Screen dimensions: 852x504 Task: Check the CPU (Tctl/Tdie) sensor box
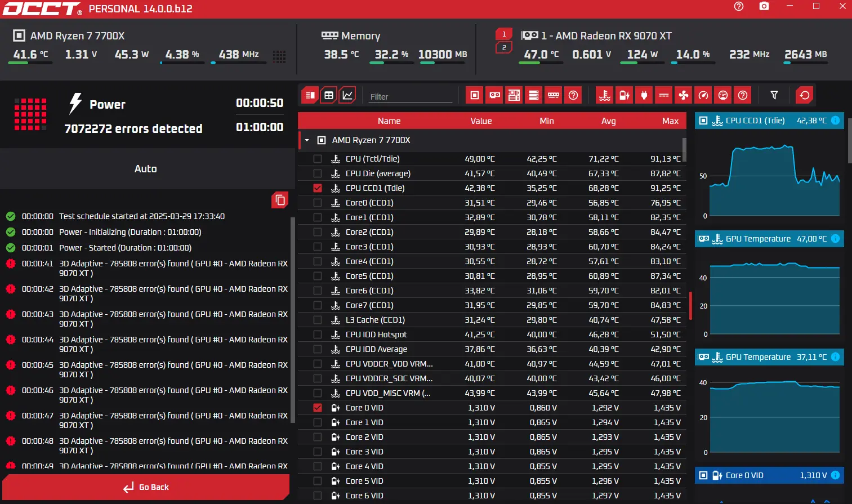pyautogui.click(x=318, y=159)
